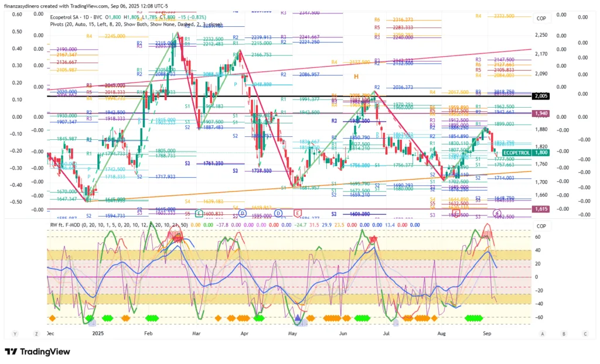600x364 pixels.
Task: Click the TradingView logo at the bottom
Action: coord(37,352)
